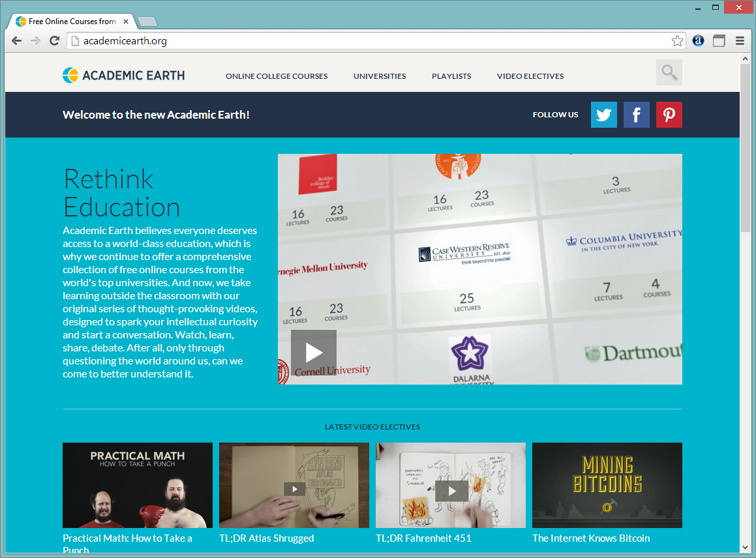Open Practical Math: How to Take a Punch link
Image resolution: width=756 pixels, height=558 pixels.
(127, 544)
